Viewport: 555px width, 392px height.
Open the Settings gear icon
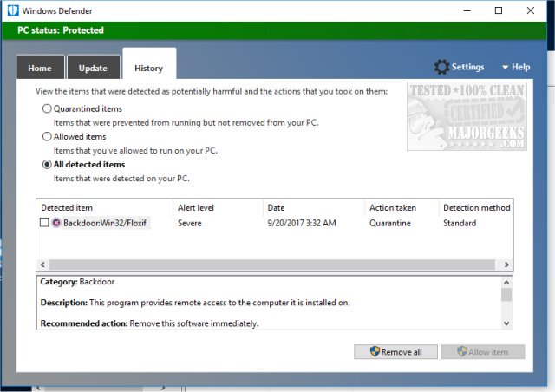click(x=441, y=67)
